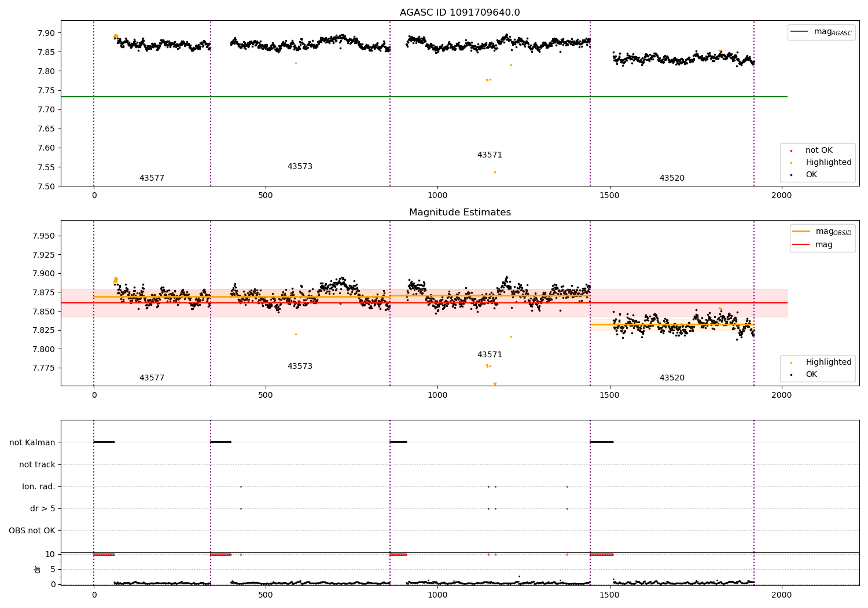Click the 7.90 tick on top plot y-axis
Image resolution: width=868 pixels, height=608 pixels.
click(x=46, y=33)
